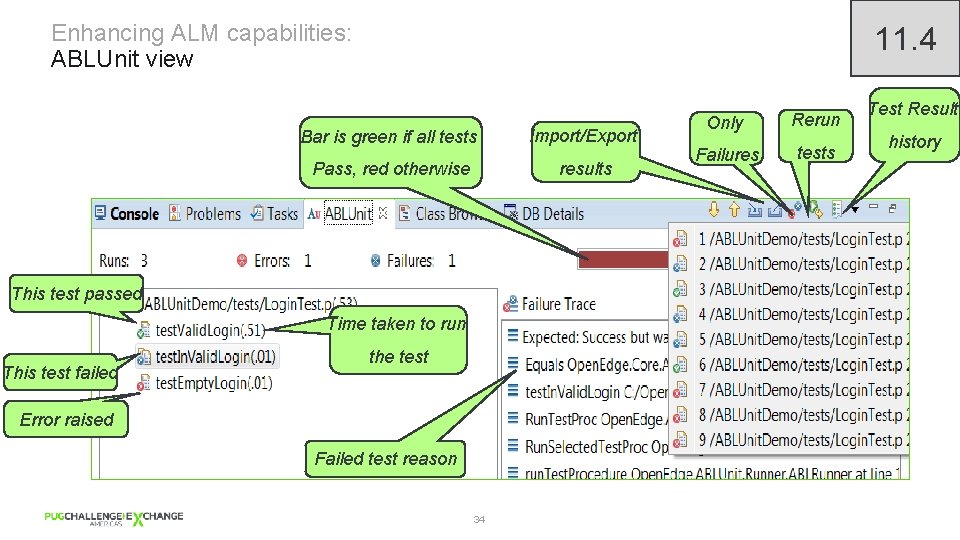Select history entry 1 LoginTest.p
Viewport: 960px width, 540px height.
tap(789, 239)
